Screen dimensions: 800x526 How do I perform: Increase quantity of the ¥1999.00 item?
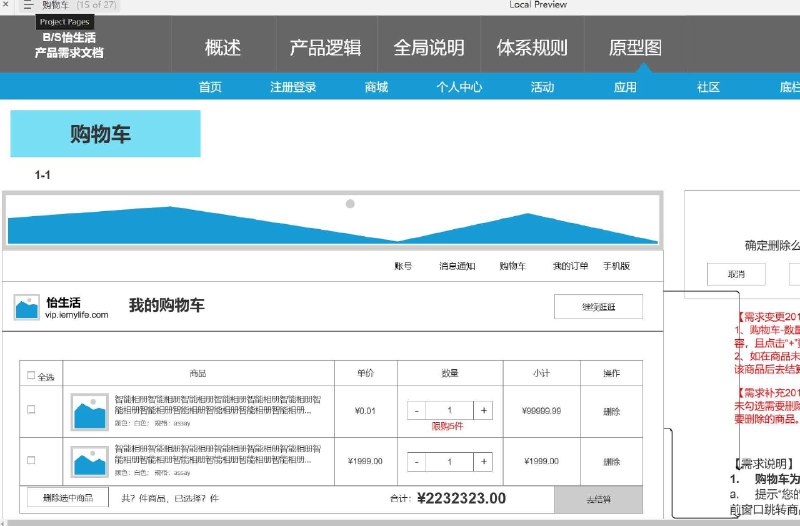[x=483, y=462]
